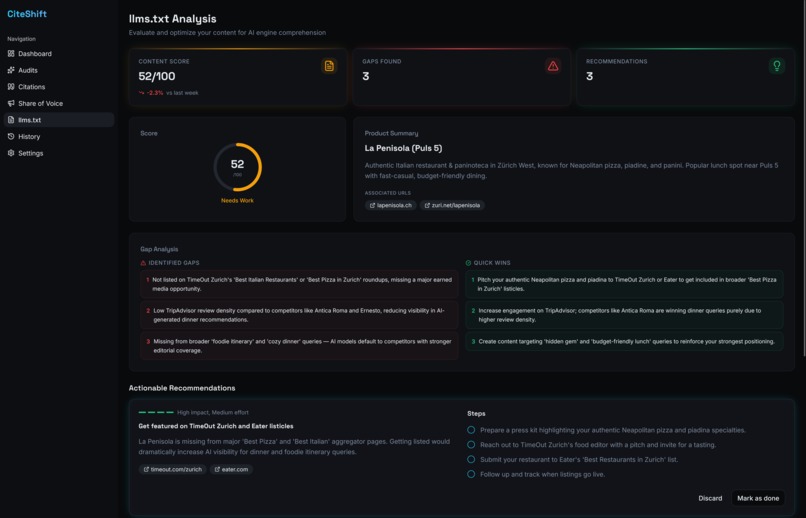Open the Dashboard navigation item
The image size is (806, 518).
pyautogui.click(x=59, y=53)
